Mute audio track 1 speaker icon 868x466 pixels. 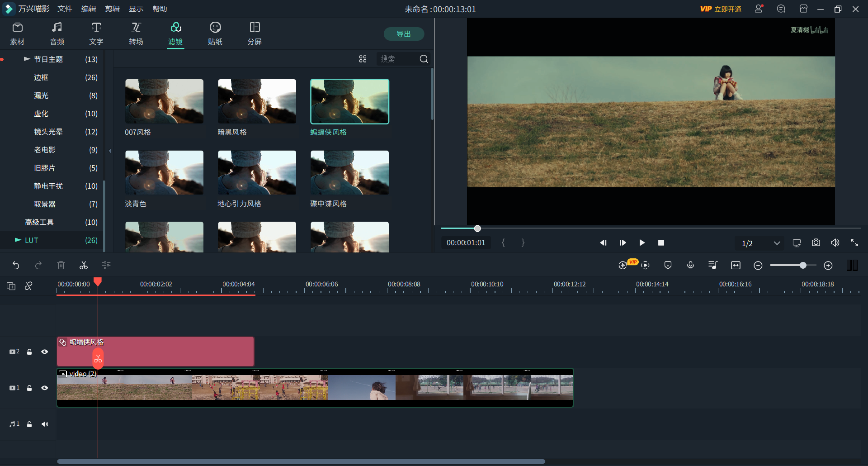pyautogui.click(x=45, y=424)
